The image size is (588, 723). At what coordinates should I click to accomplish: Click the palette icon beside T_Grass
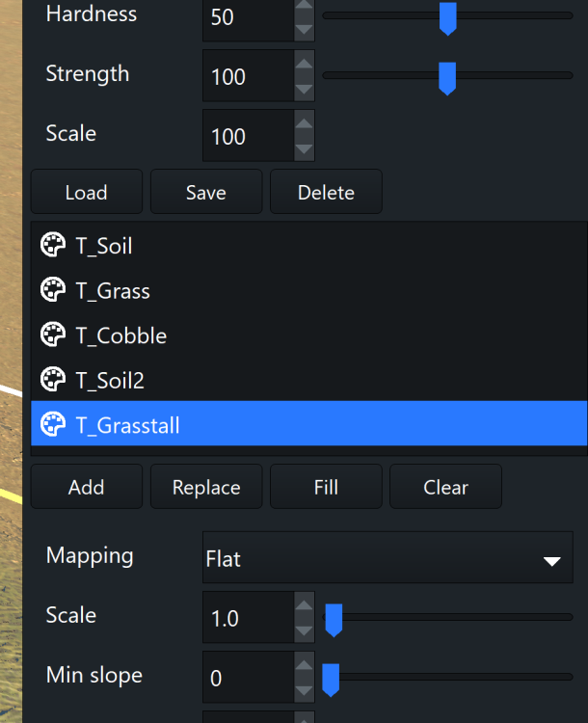coord(52,290)
